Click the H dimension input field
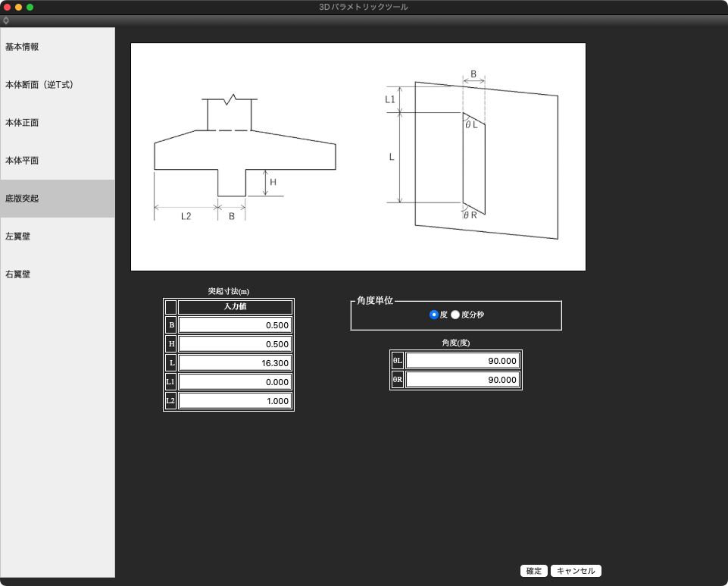Viewport: 728px width, 586px height. 235,344
